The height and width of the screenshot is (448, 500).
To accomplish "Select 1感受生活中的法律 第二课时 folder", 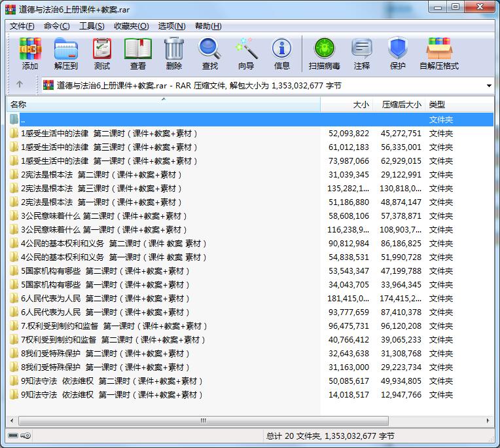I will (x=109, y=134).
